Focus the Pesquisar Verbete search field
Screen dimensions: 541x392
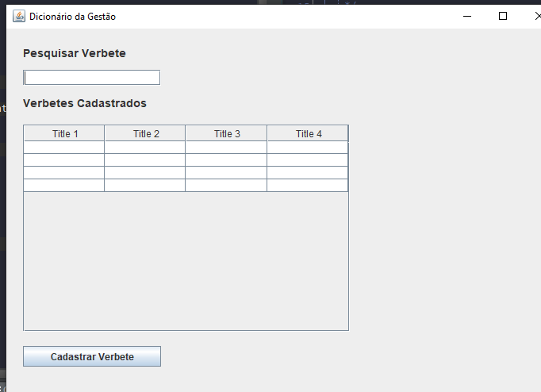tap(92, 78)
